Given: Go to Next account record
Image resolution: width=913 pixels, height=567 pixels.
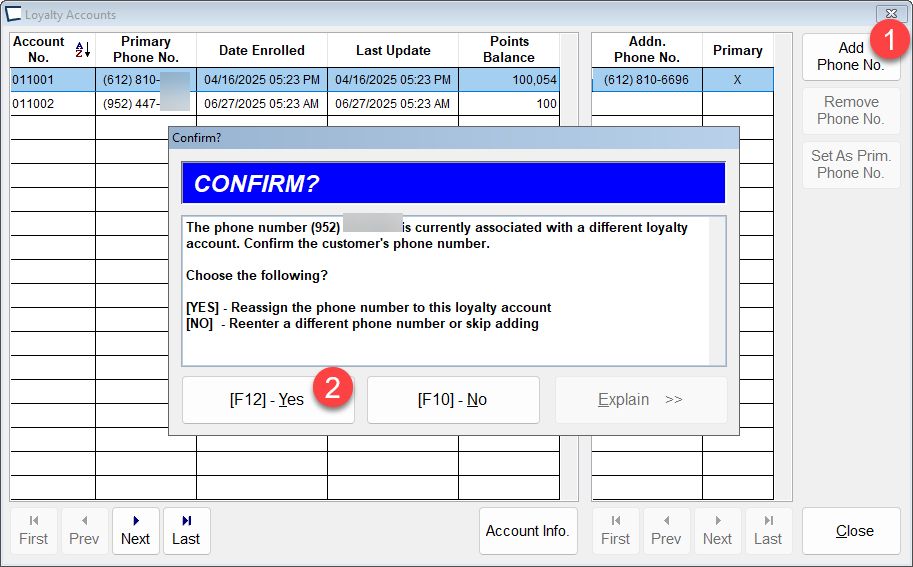Looking at the screenshot, I should 135,531.
